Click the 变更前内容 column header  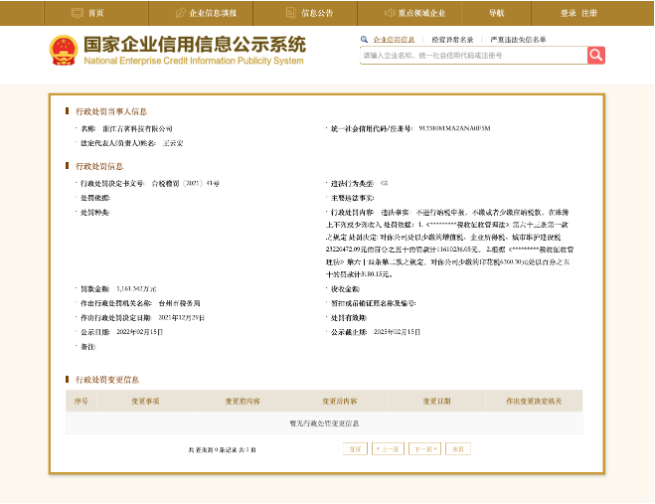point(243,401)
